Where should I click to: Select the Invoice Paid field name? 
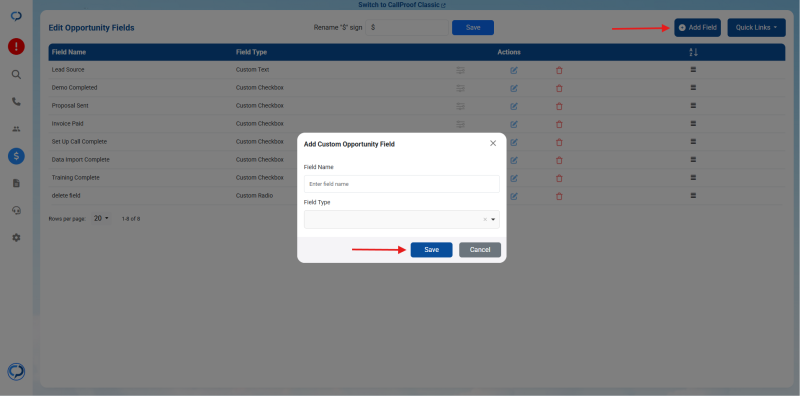point(67,123)
